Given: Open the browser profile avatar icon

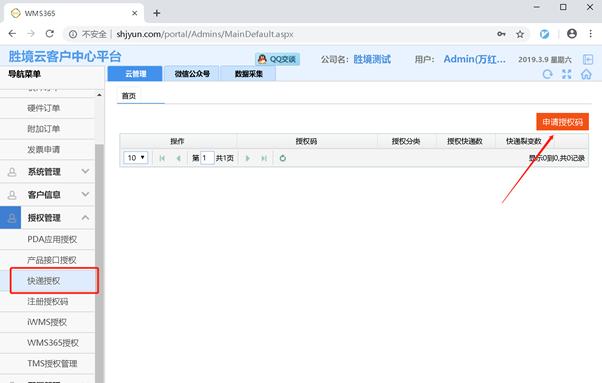Looking at the screenshot, I should click(572, 34).
